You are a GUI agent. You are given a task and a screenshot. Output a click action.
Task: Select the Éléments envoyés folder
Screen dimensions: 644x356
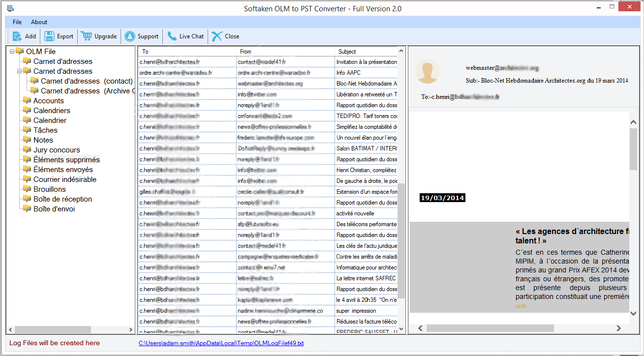(x=63, y=170)
